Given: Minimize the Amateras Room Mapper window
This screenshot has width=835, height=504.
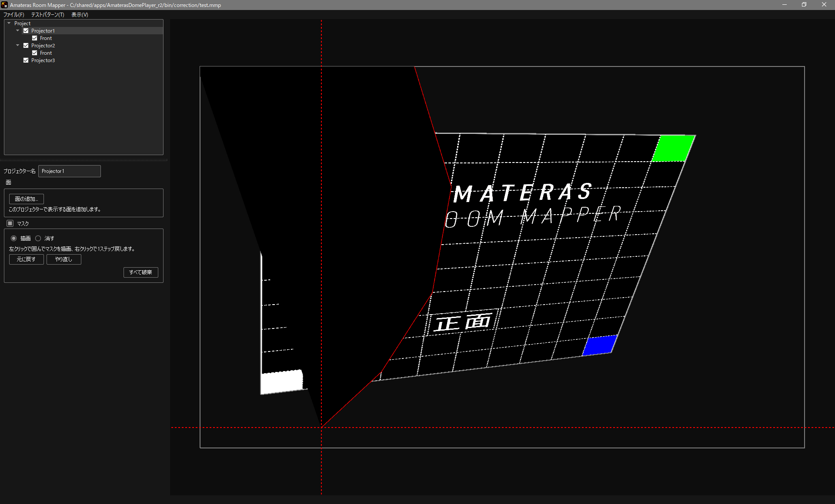Looking at the screenshot, I should [x=785, y=5].
